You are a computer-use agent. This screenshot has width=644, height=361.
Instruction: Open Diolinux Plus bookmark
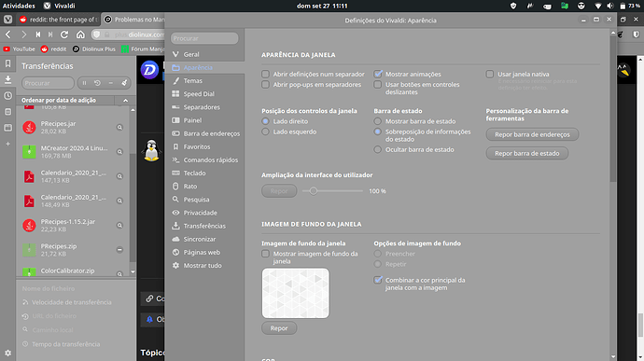(x=94, y=49)
